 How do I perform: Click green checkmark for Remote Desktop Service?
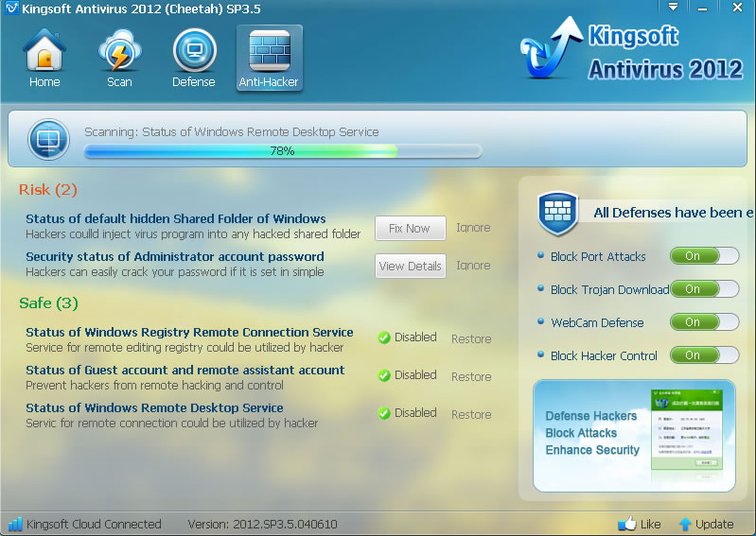(x=384, y=413)
